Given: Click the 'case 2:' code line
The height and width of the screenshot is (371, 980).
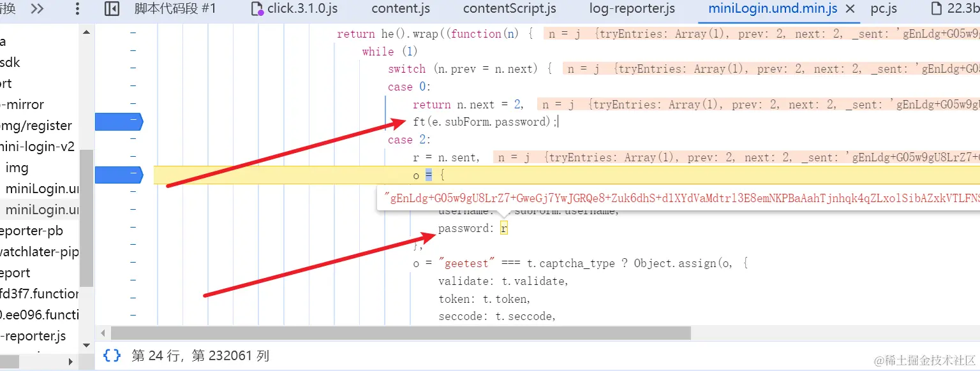Looking at the screenshot, I should [410, 140].
